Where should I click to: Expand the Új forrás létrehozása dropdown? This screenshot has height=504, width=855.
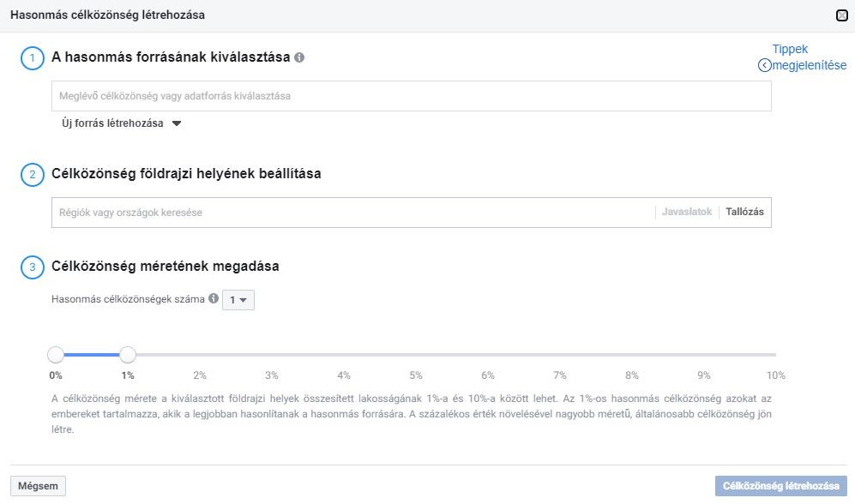tap(121, 123)
